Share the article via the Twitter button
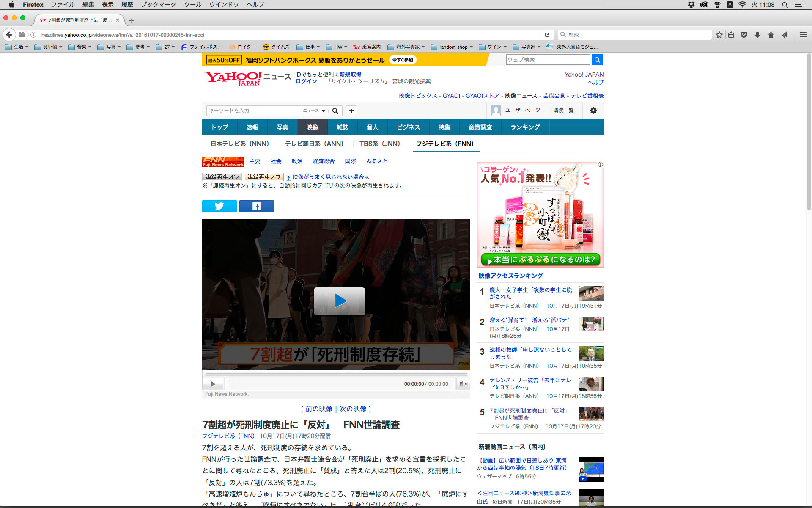812x508 pixels. (x=219, y=206)
